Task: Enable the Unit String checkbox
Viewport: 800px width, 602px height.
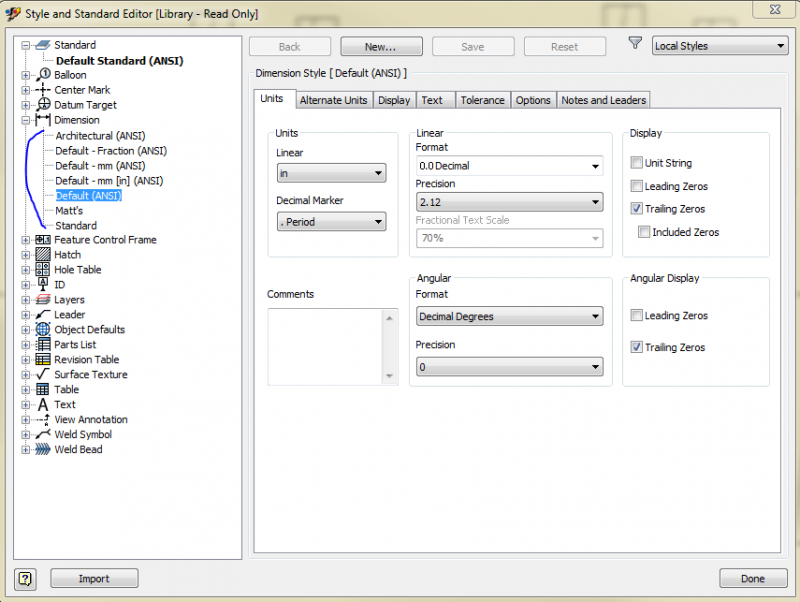Action: pyautogui.click(x=637, y=163)
